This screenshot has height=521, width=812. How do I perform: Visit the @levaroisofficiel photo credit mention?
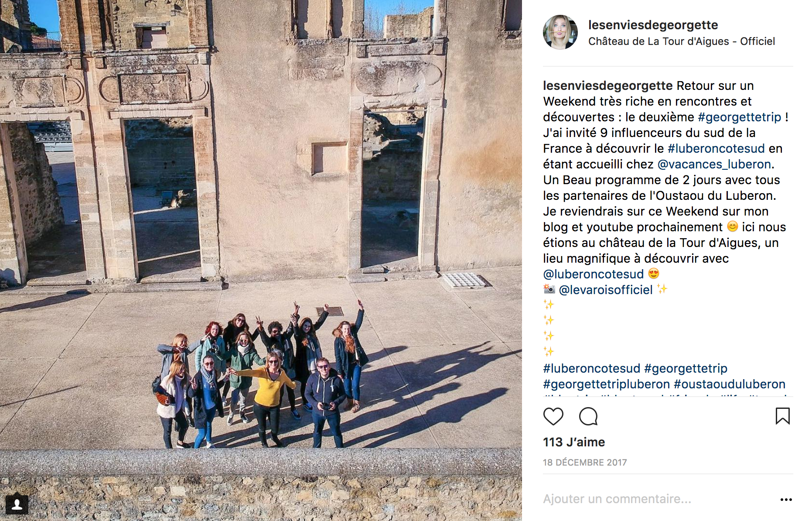click(606, 290)
